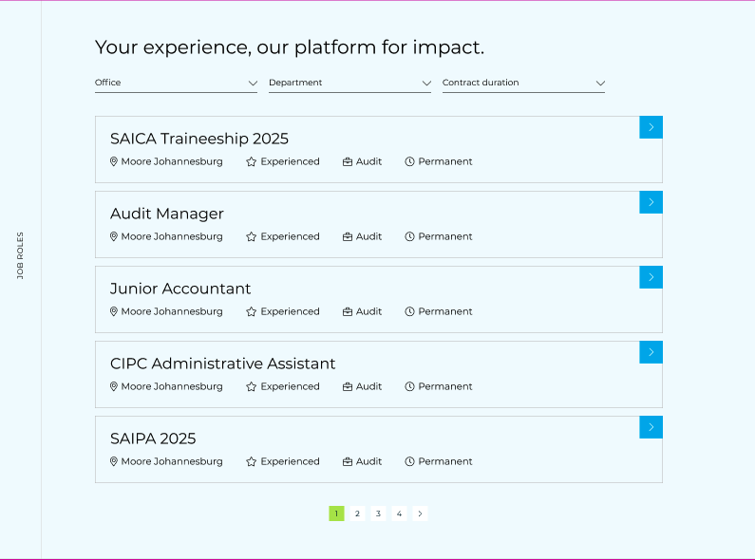Select the JOB ROLES vertical side tab
This screenshot has height=560, width=755.
click(x=20, y=255)
